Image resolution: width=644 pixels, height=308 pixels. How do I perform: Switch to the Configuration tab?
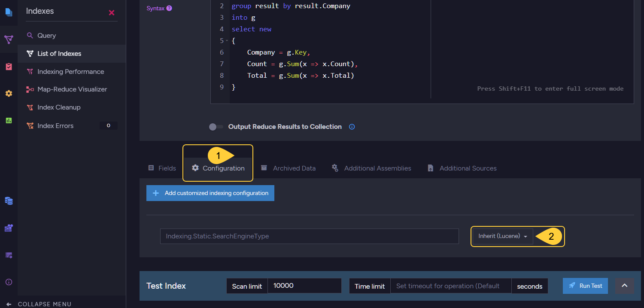218,168
